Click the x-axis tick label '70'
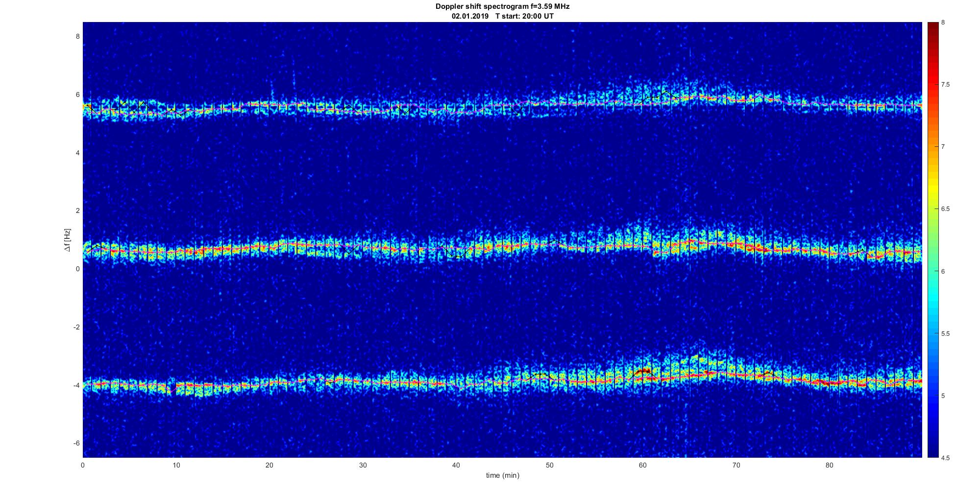The height and width of the screenshot is (491, 980). [736, 465]
